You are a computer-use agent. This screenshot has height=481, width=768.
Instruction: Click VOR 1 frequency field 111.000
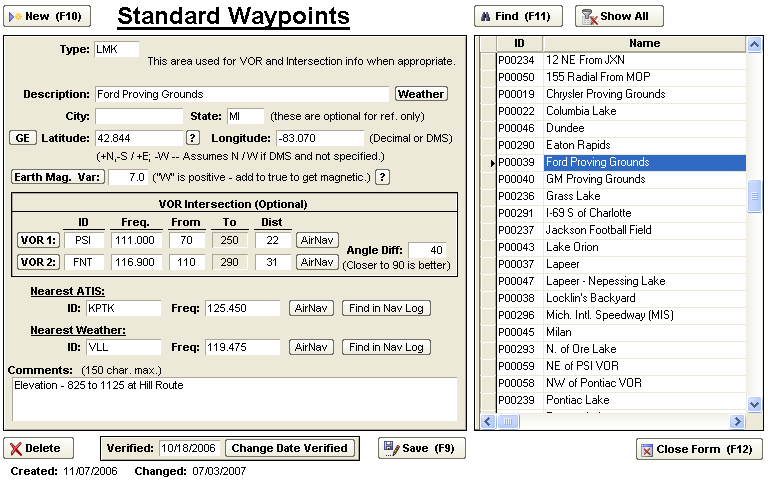135,240
